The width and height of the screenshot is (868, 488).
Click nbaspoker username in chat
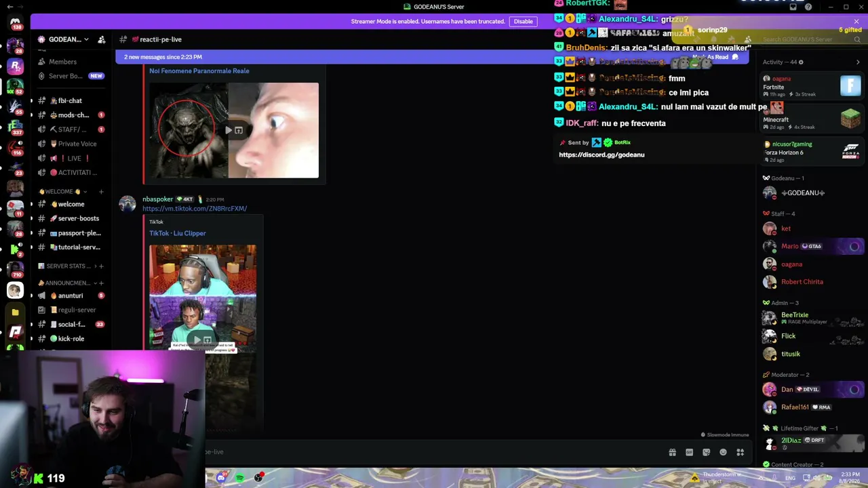(157, 199)
